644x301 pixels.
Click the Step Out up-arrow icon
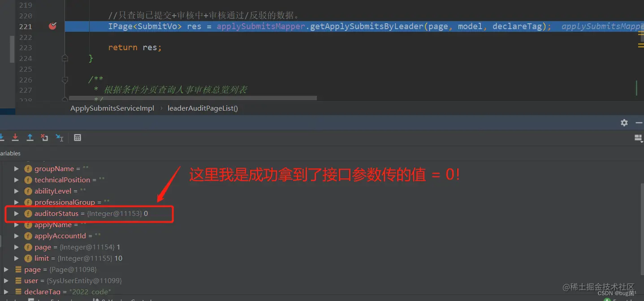[x=30, y=138]
